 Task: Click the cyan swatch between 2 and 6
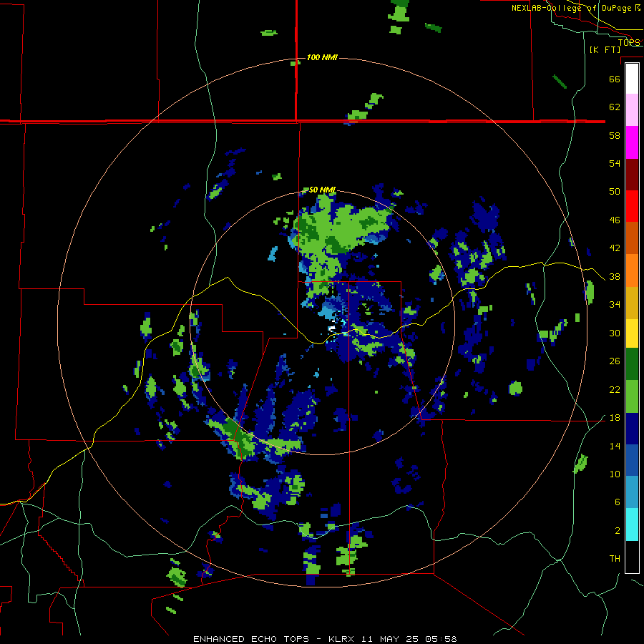[x=632, y=525]
